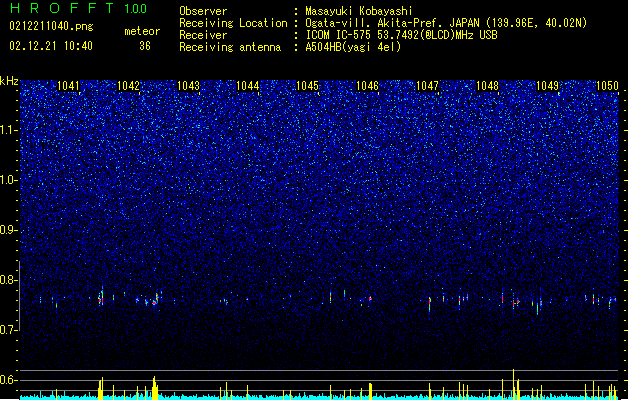Viewport: 629px width, 400px height.
Task: Click the 0.6 kHz frequency axis label
Action: (9, 380)
